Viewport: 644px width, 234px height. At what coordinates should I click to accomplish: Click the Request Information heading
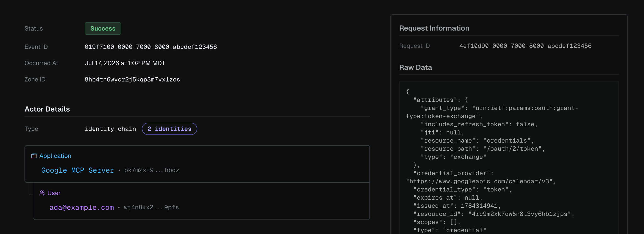[434, 28]
